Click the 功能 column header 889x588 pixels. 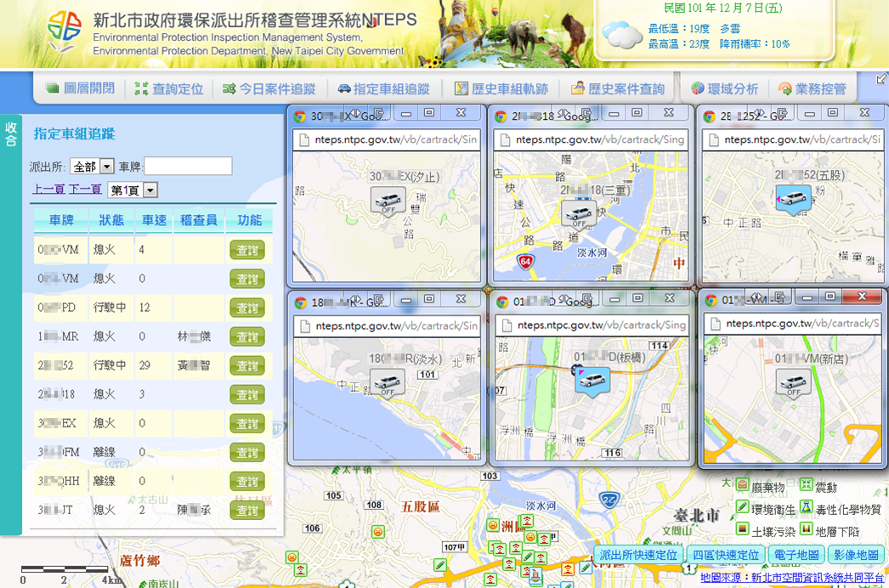250,220
